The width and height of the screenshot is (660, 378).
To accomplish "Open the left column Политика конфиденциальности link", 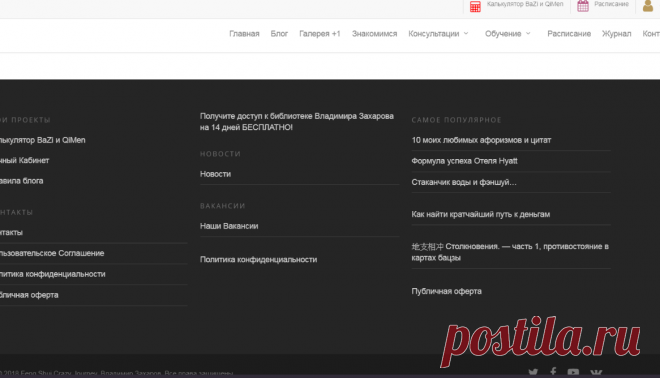I will click(x=53, y=274).
